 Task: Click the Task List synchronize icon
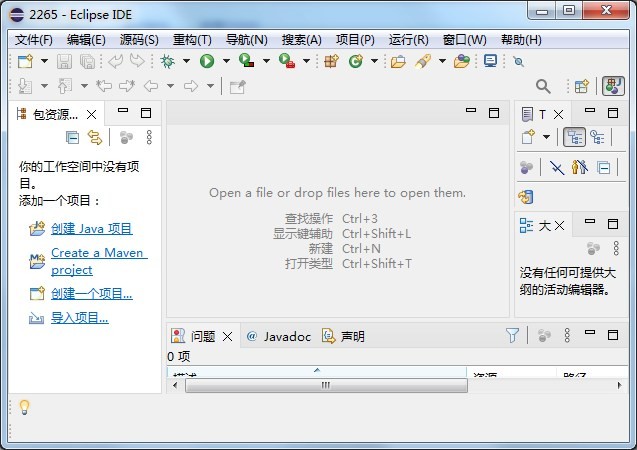(x=526, y=197)
